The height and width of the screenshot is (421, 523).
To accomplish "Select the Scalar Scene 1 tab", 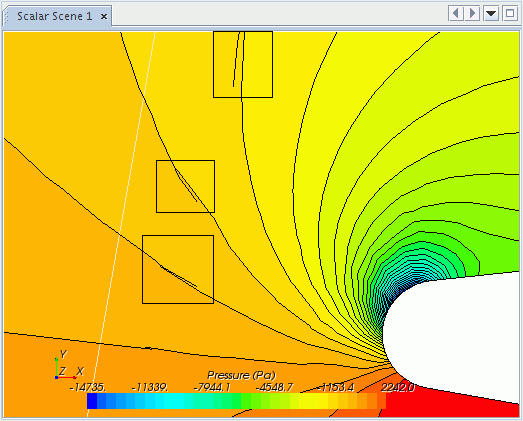I will coord(55,16).
